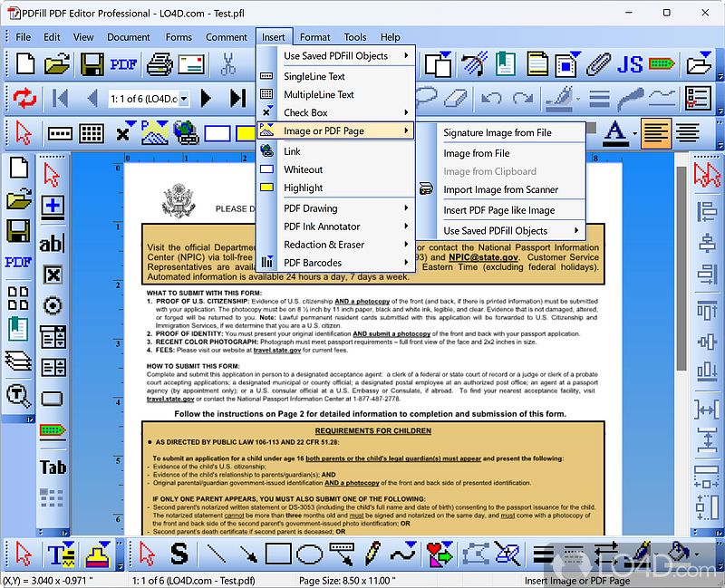The width and height of the screenshot is (725, 588).
Task: Open the page selector dropdown
Action: 184,99
